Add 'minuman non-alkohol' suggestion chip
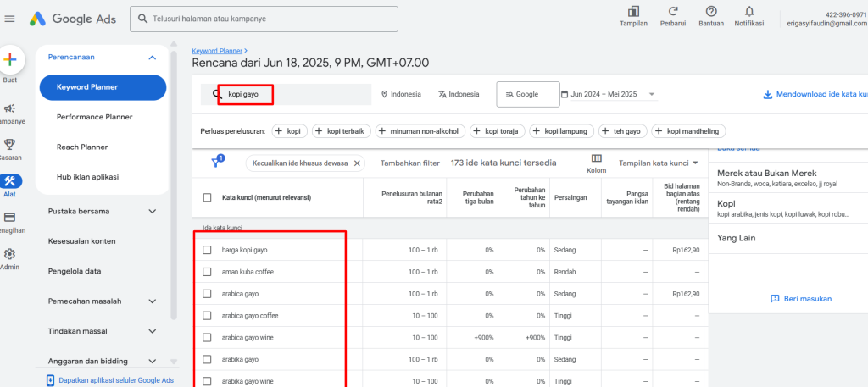 coord(420,131)
